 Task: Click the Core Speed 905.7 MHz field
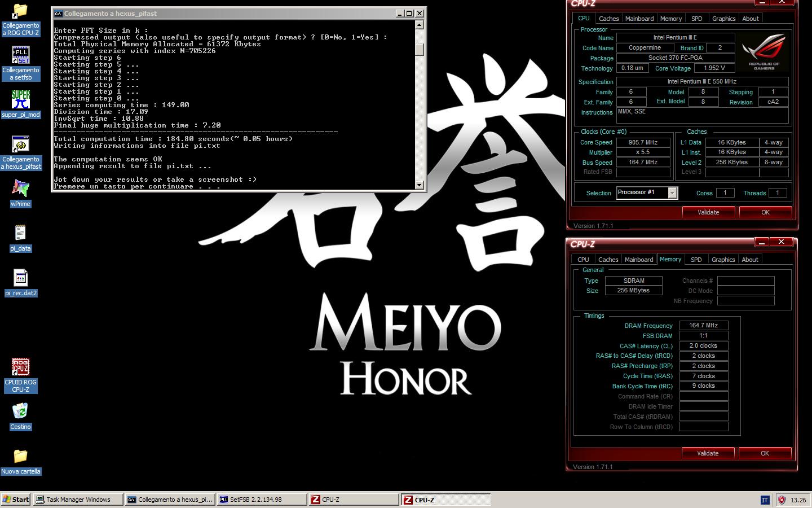point(643,142)
